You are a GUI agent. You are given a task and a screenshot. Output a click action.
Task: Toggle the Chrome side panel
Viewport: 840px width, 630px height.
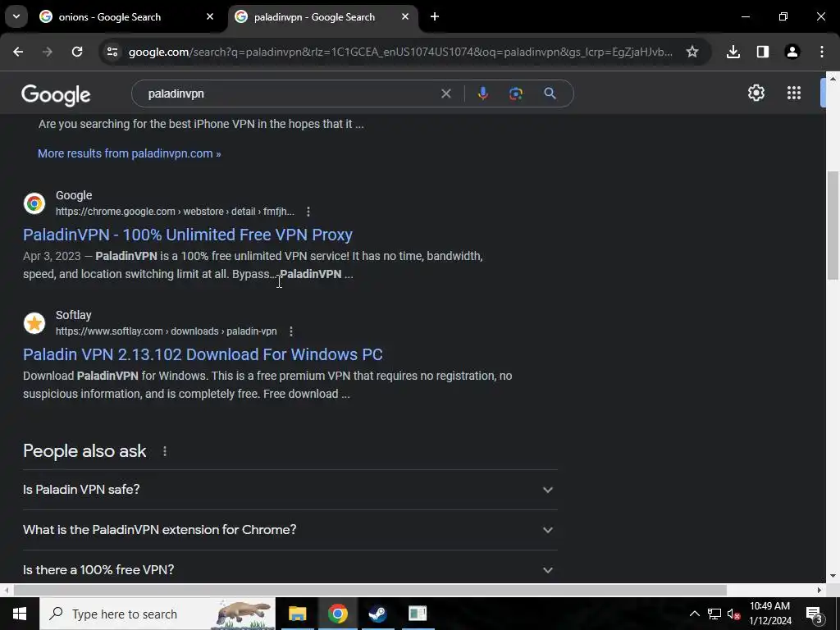click(763, 52)
